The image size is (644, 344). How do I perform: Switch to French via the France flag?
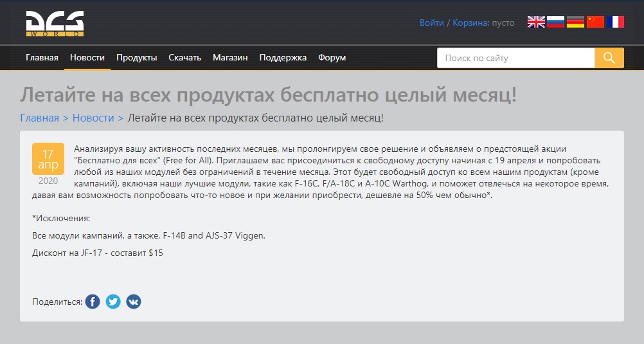(x=615, y=23)
